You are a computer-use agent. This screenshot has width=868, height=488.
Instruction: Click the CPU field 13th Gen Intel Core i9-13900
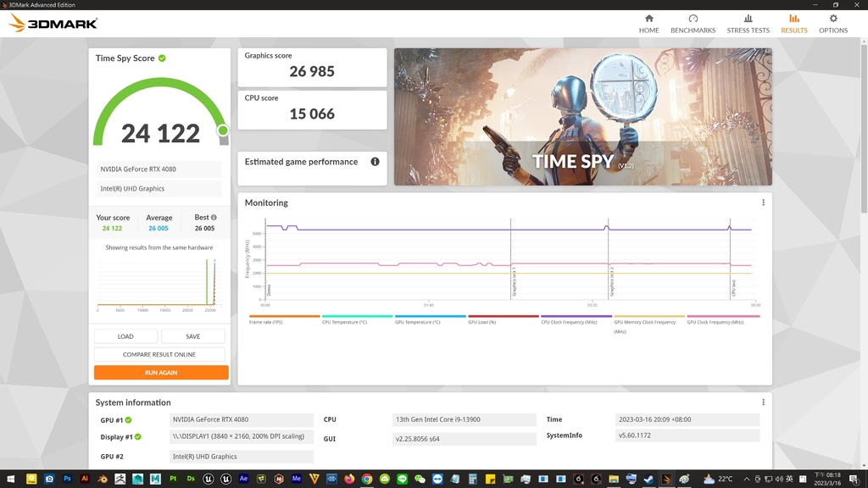(x=465, y=419)
